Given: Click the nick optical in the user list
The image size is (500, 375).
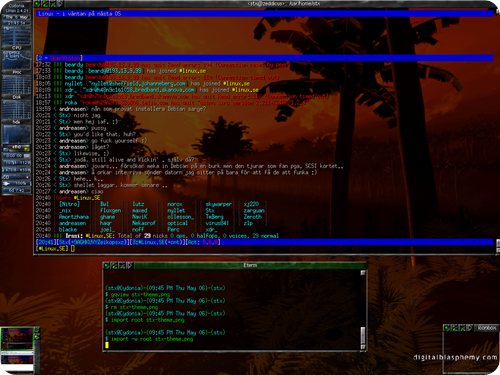Looking at the screenshot, I should pyautogui.click(x=177, y=223).
